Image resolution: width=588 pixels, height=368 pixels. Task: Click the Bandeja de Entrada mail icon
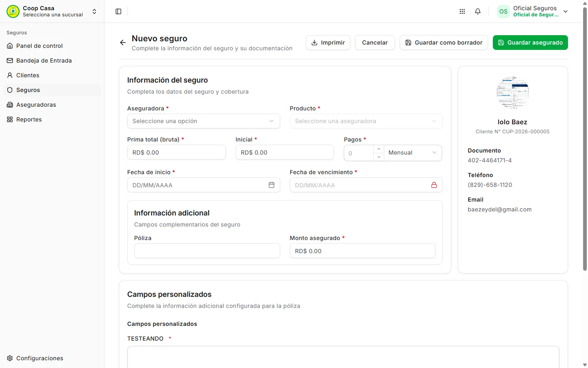(x=10, y=61)
